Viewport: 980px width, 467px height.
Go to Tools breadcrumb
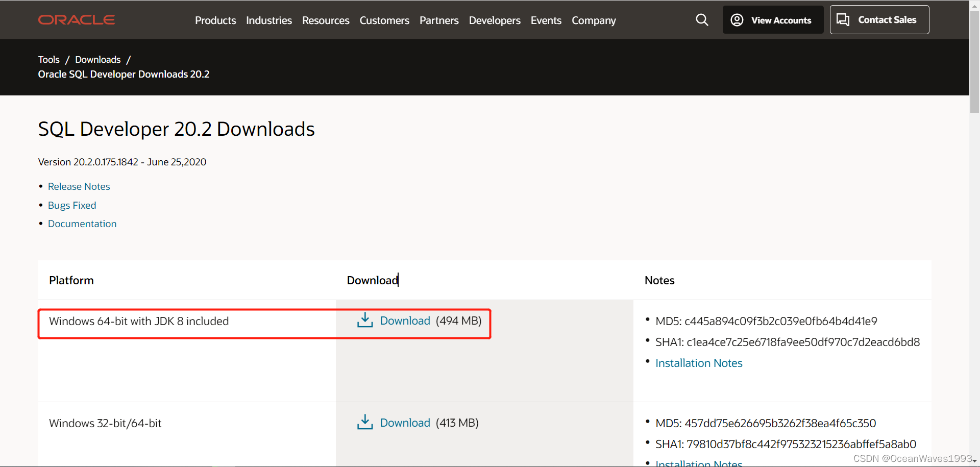pyautogui.click(x=49, y=60)
